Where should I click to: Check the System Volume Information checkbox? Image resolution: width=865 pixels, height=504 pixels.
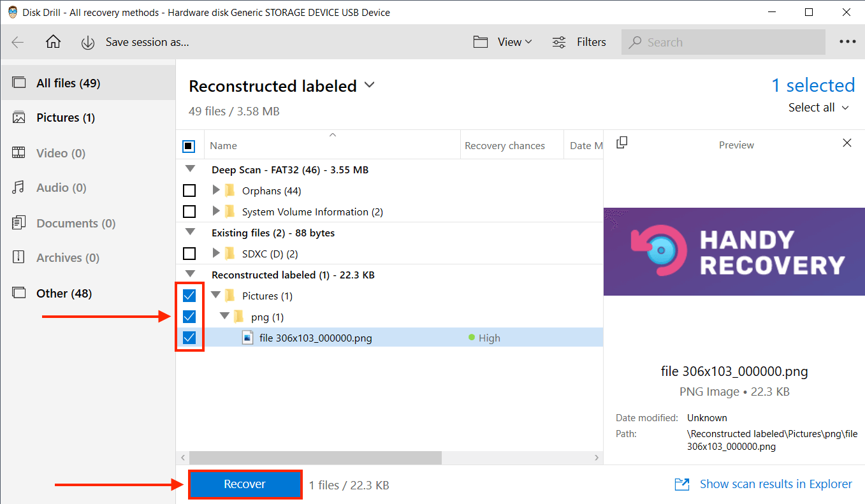[189, 212]
